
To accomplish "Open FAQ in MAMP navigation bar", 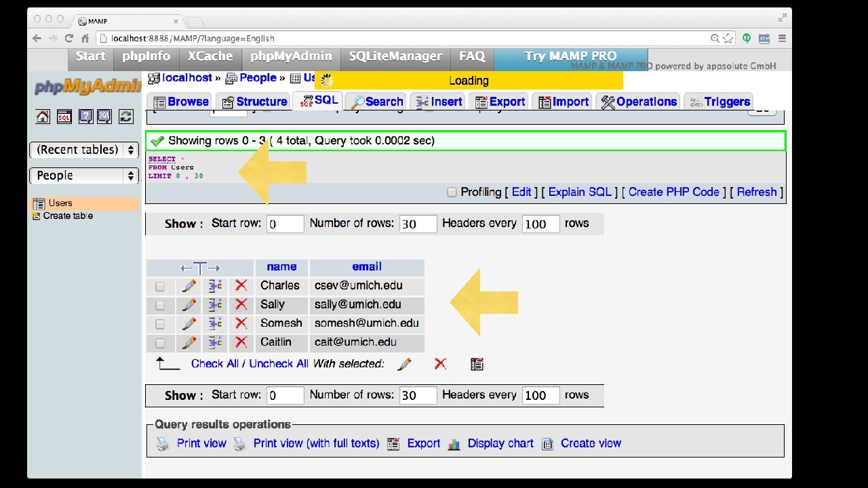I will coord(472,57).
